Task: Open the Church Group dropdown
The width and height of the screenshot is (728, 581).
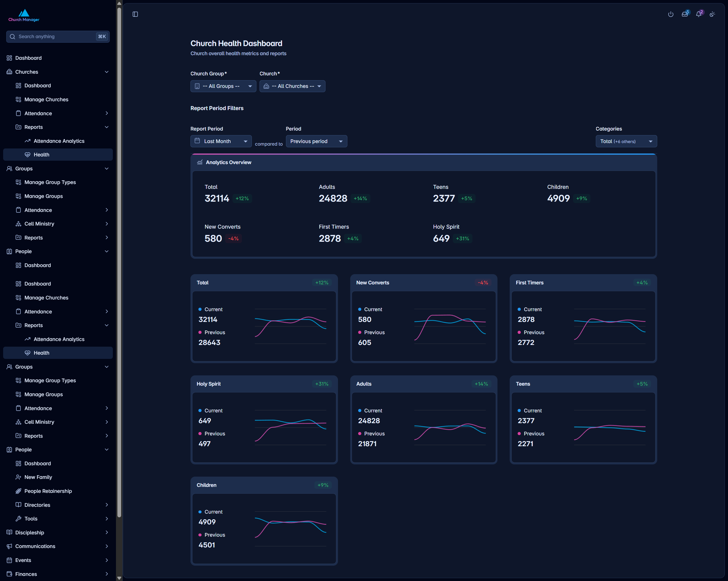Action: click(223, 86)
